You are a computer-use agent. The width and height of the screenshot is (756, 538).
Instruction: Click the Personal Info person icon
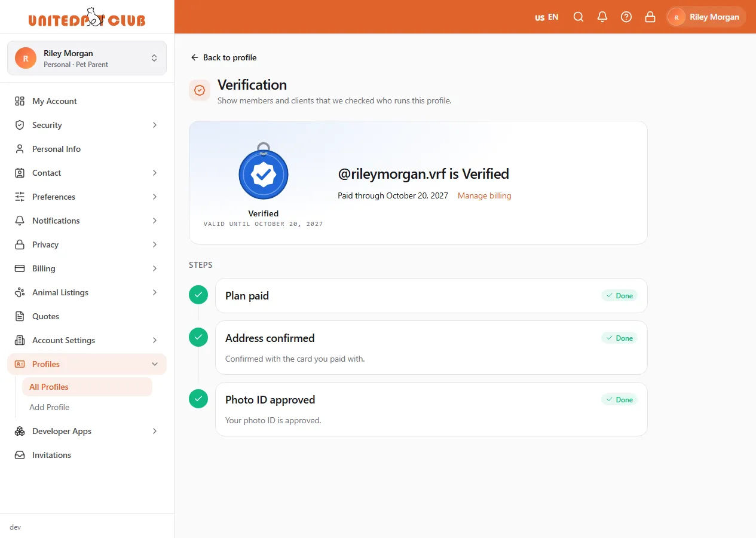pos(20,149)
